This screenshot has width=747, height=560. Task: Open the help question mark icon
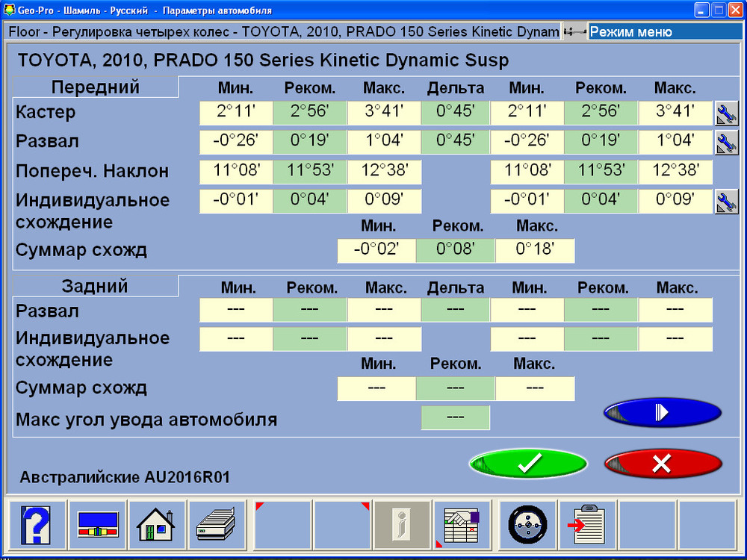pos(36,525)
